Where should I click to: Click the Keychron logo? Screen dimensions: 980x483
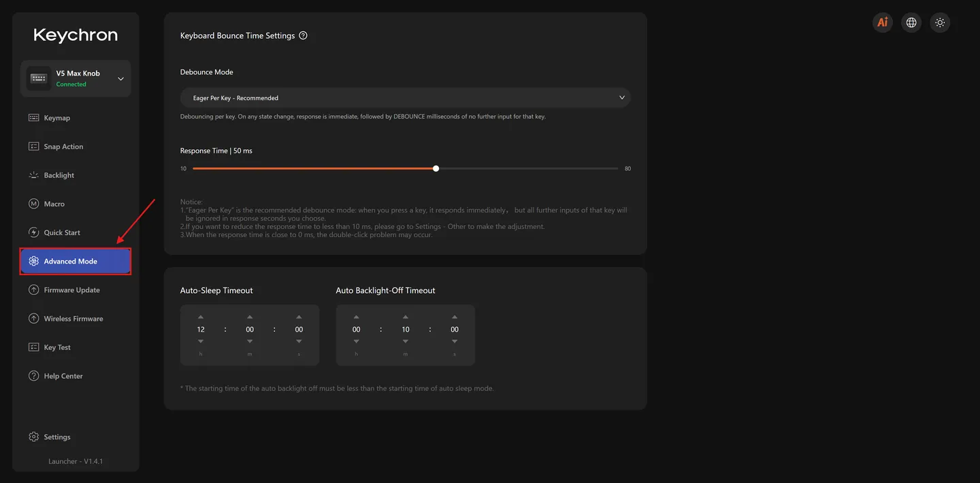(x=76, y=35)
